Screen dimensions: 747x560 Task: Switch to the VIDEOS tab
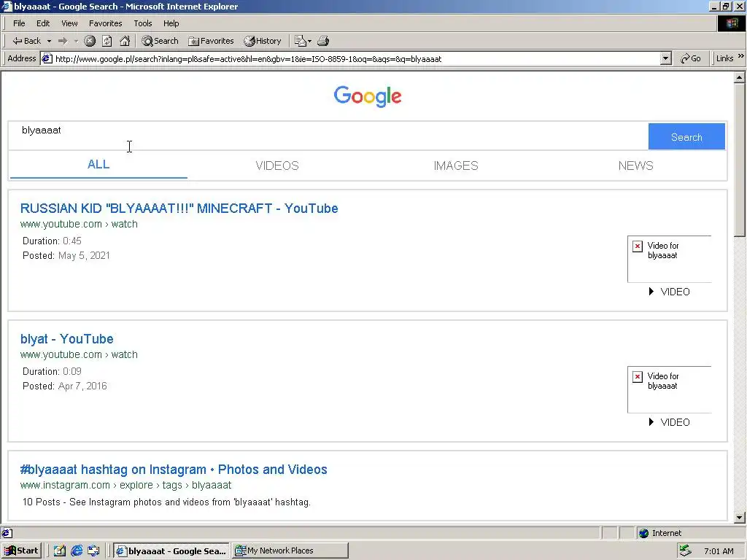point(277,166)
